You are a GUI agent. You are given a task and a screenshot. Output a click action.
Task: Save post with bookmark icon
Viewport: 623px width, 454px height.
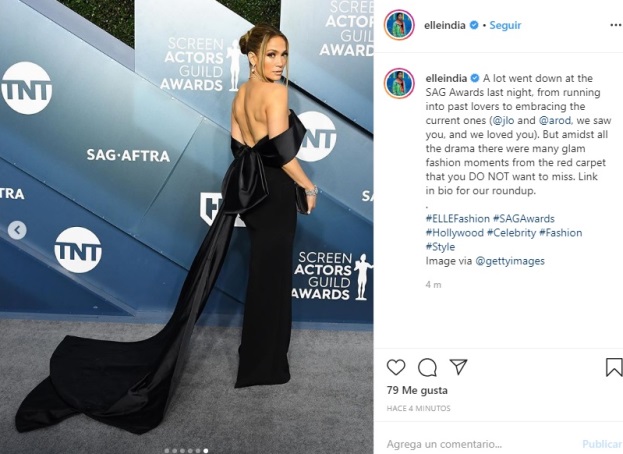point(614,367)
